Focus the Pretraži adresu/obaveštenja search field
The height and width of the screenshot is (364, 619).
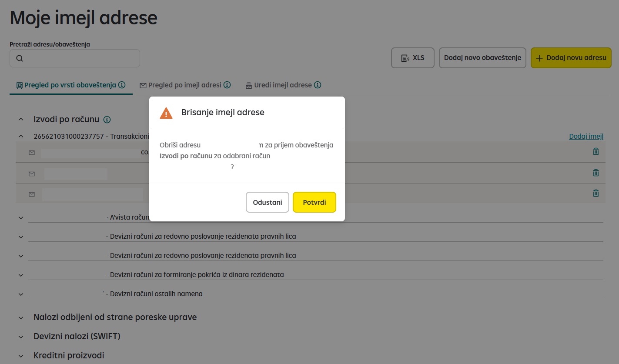coord(75,58)
